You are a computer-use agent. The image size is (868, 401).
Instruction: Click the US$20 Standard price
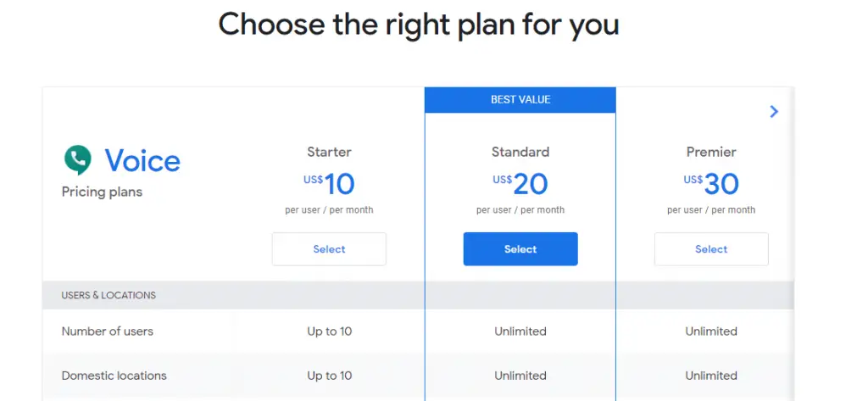point(520,184)
